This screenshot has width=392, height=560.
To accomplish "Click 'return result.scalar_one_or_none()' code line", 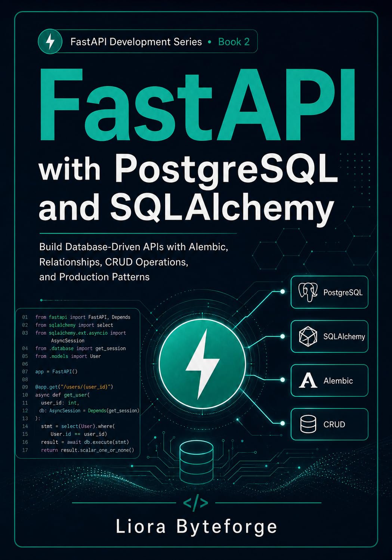I will [x=87, y=450].
